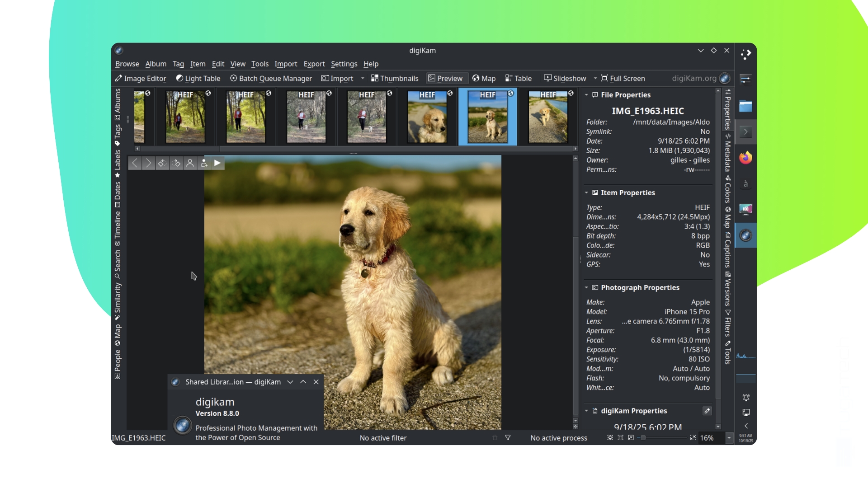Switch to the Metadata sidebar tab
868x488 pixels.
[x=727, y=152]
